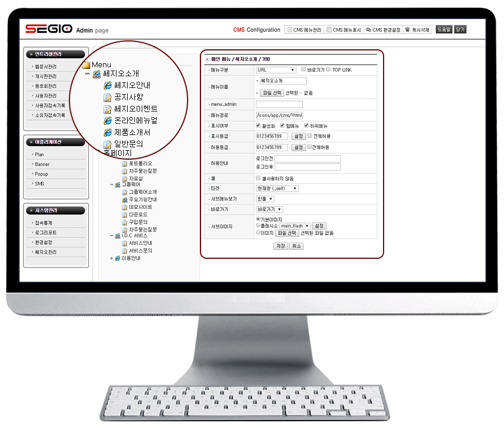Click the 다운로드 page icon
Screen dimensions: 504x428
pyautogui.click(x=125, y=215)
